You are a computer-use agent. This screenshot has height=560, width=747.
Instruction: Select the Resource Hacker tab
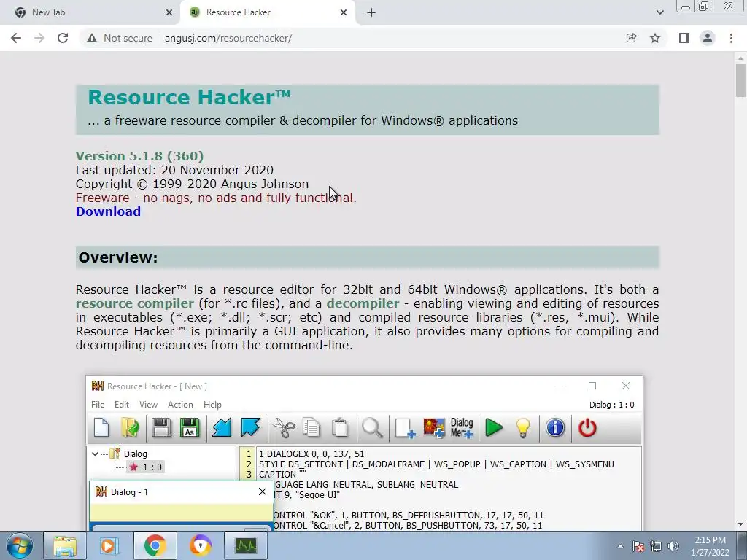(268, 12)
